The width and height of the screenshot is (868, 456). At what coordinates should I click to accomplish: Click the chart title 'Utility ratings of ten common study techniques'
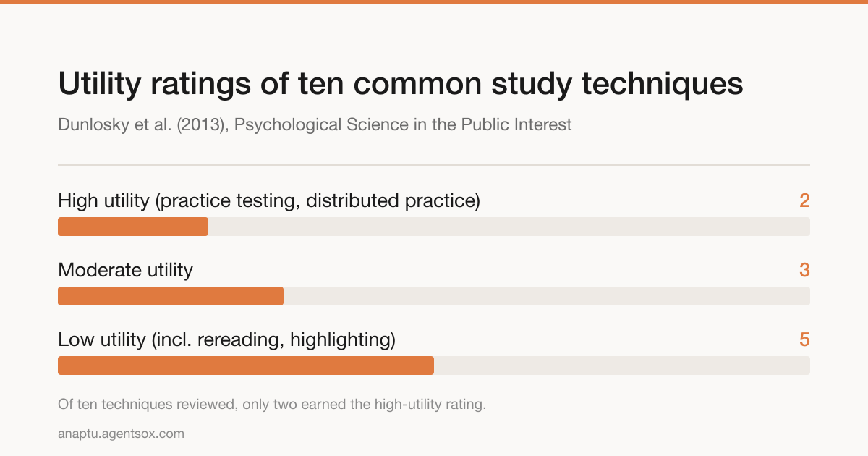[401, 85]
